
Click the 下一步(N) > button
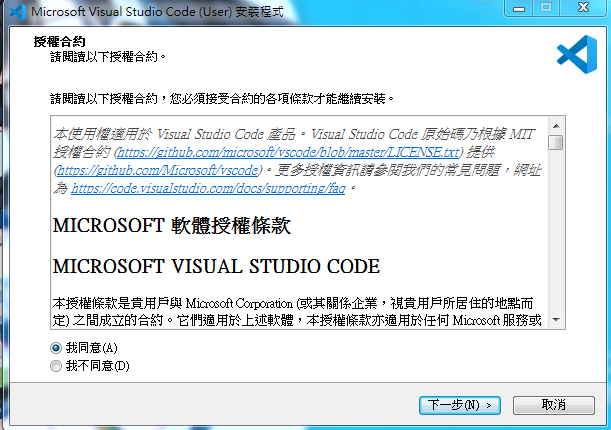point(460,405)
